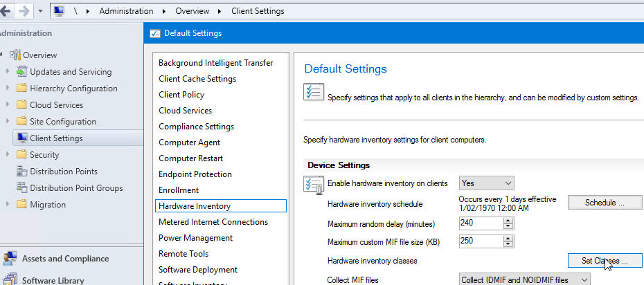Click the back navigation arrow
This screenshot has height=285, width=644.
6,12
